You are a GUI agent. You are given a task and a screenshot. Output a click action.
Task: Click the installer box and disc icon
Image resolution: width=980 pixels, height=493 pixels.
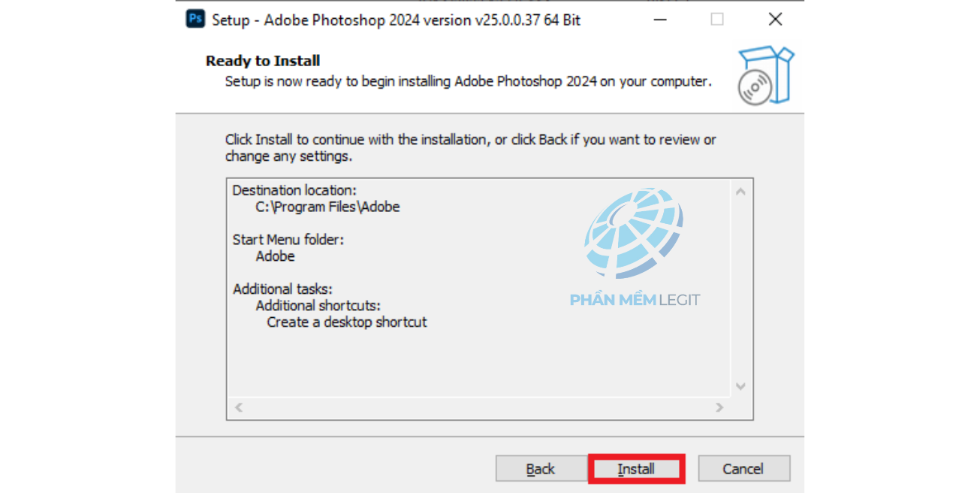tap(764, 75)
